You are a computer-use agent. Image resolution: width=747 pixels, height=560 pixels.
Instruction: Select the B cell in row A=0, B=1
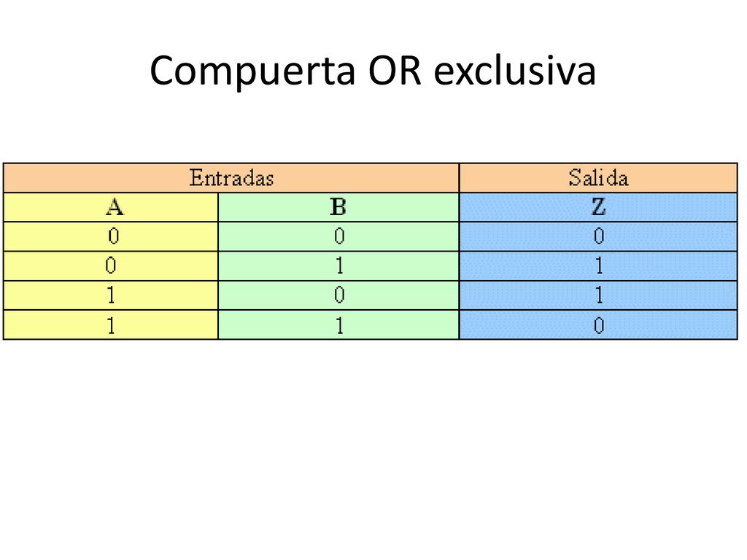(x=338, y=266)
